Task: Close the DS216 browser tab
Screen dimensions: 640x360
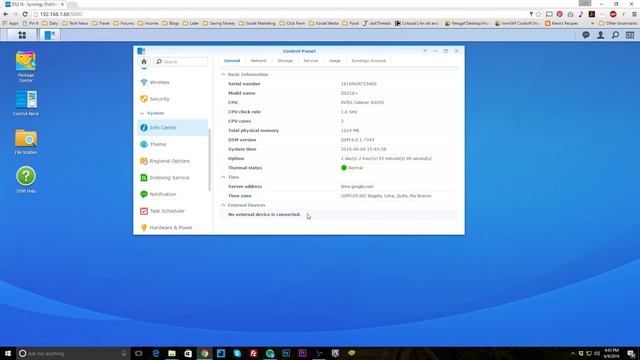Action: point(62,4)
